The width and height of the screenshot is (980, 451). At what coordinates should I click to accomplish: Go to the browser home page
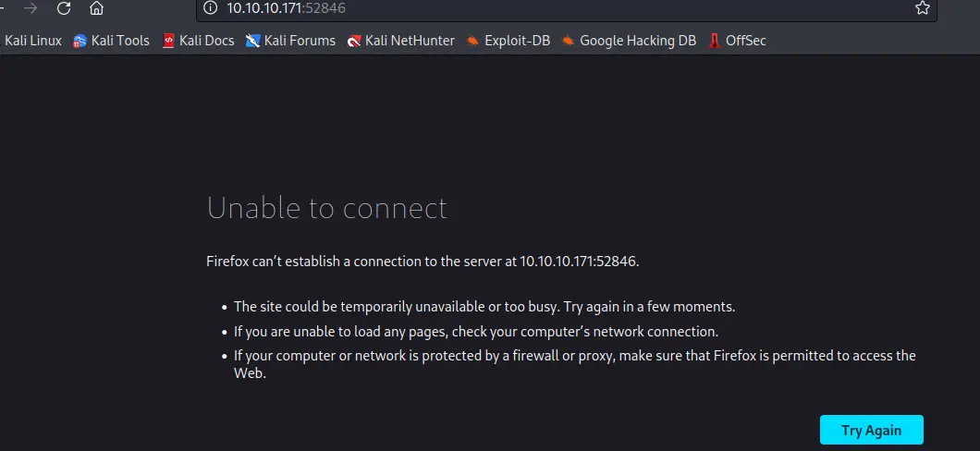point(96,8)
